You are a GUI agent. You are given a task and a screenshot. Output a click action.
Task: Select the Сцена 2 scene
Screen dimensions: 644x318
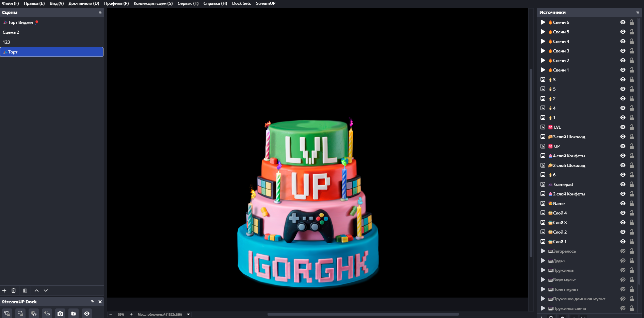(11, 32)
